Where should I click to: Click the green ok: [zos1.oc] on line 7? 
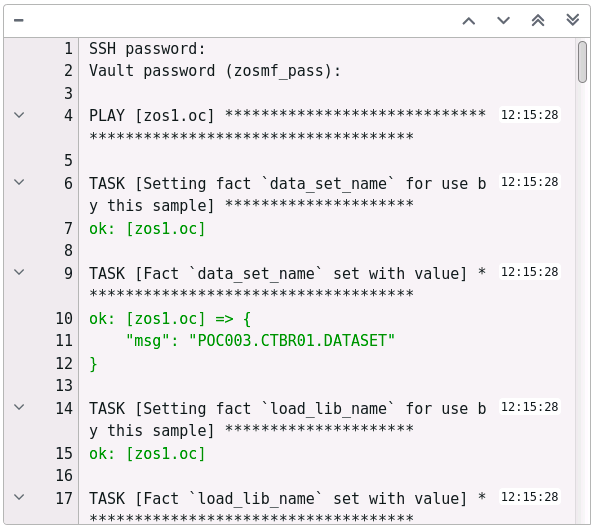pyautogui.click(x=147, y=229)
